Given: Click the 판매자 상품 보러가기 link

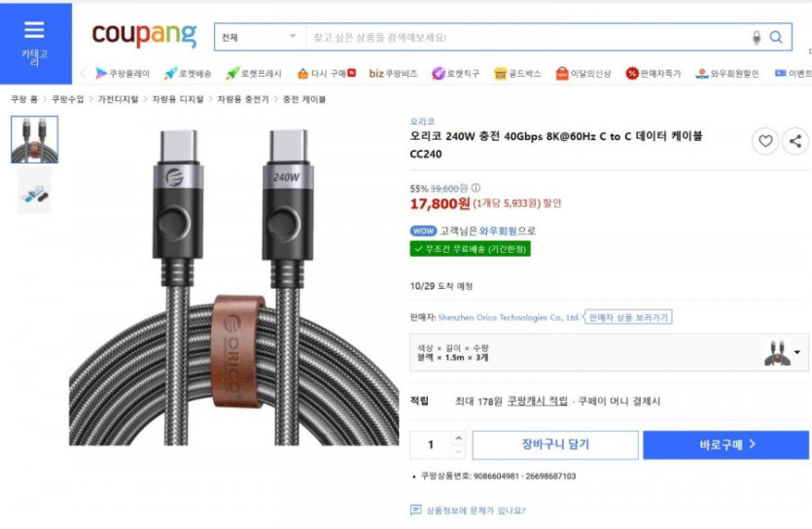Looking at the screenshot, I should [628, 317].
